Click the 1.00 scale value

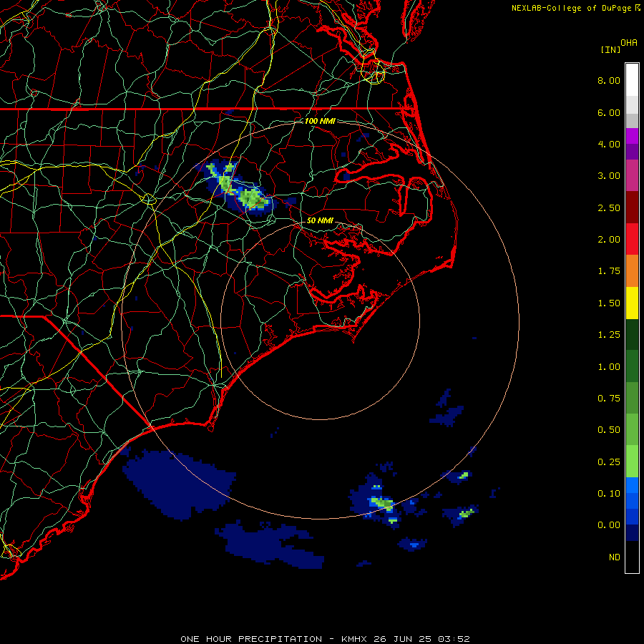[x=609, y=367]
